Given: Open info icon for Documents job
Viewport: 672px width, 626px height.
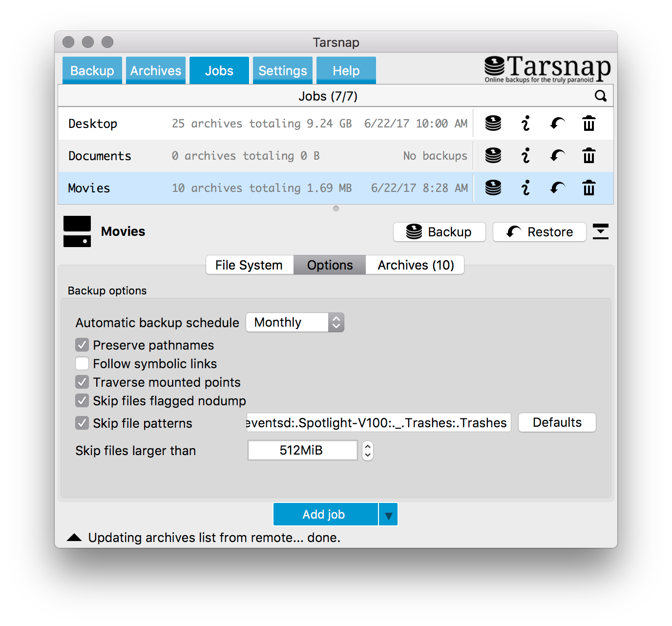Looking at the screenshot, I should (x=525, y=155).
